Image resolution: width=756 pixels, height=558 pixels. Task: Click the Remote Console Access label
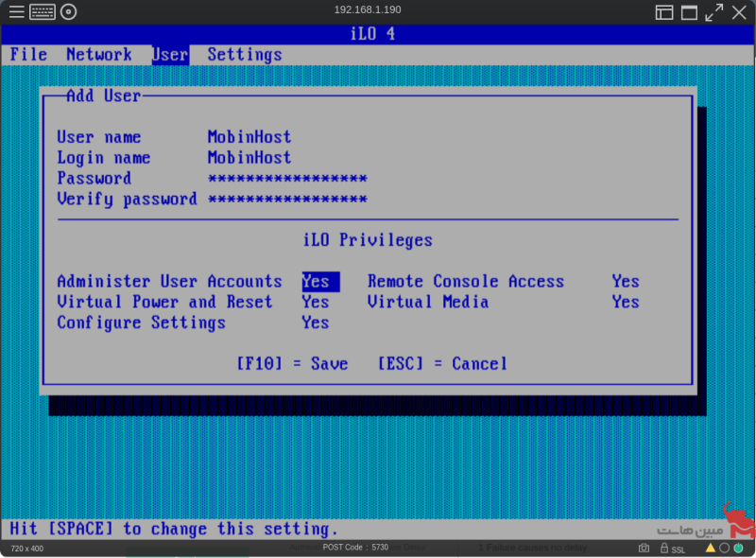click(466, 282)
